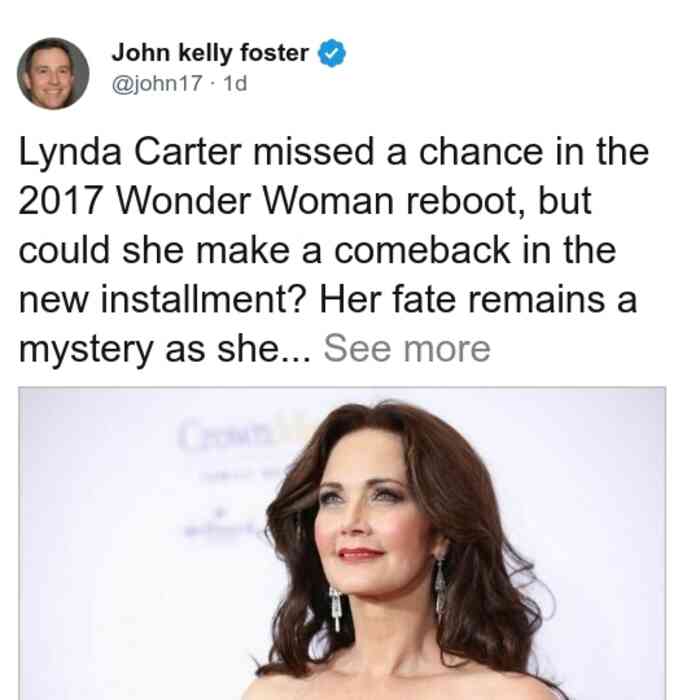Select the word '2017' in the post

tap(60, 201)
